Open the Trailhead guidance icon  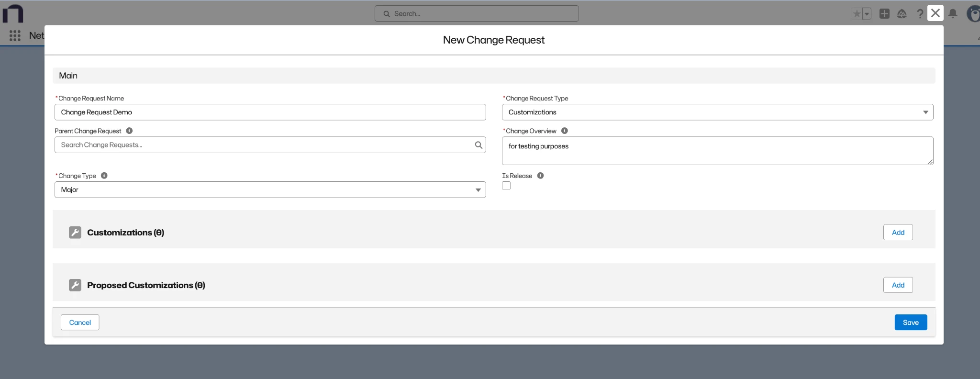tap(902, 14)
